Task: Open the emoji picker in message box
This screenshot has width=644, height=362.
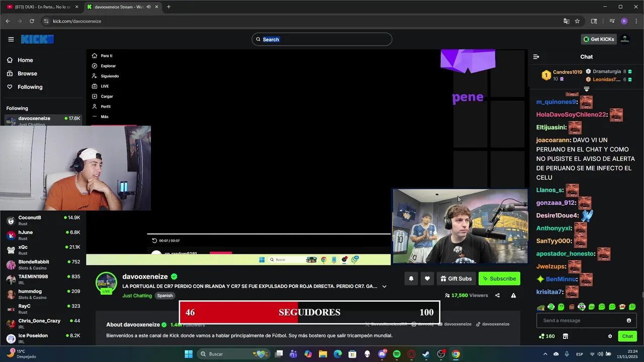Action: [x=628, y=320]
